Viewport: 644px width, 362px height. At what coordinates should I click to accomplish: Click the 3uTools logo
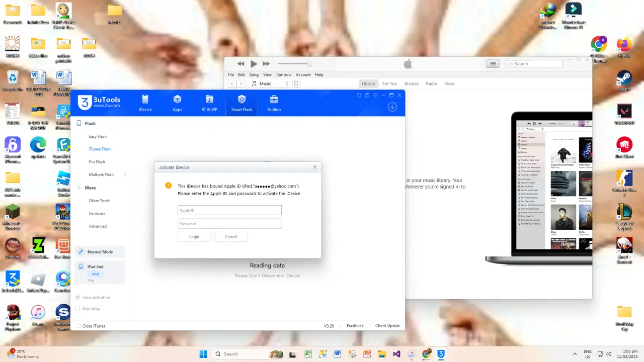[99, 102]
